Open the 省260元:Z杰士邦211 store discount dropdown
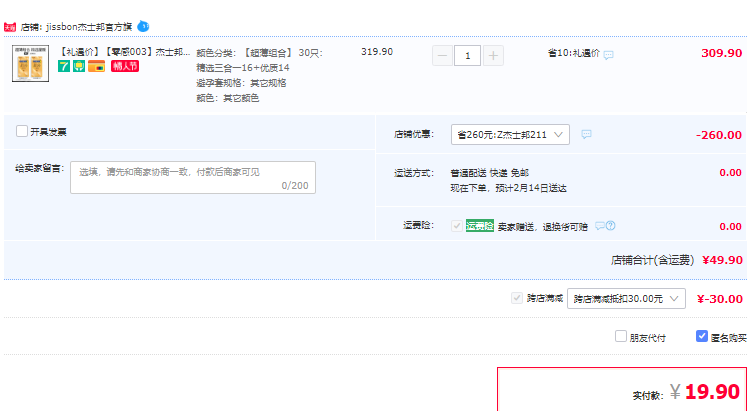 510,134
